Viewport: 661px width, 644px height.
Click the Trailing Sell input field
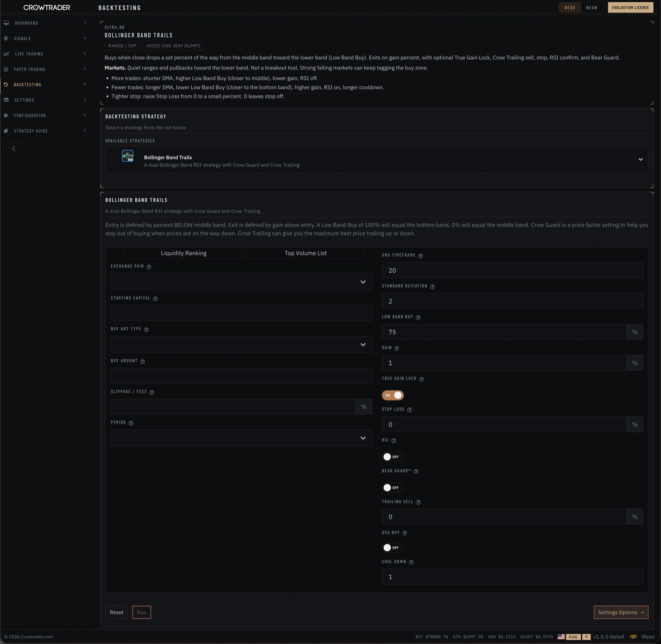(504, 517)
